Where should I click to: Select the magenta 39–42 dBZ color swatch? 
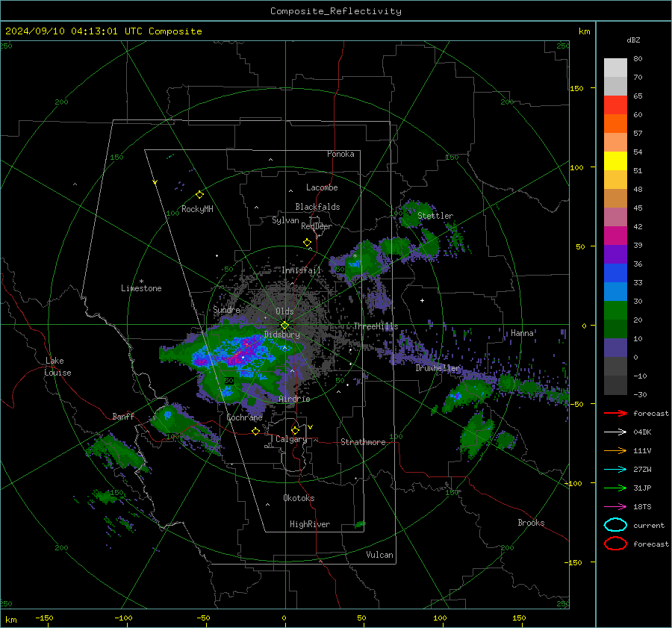click(x=615, y=236)
